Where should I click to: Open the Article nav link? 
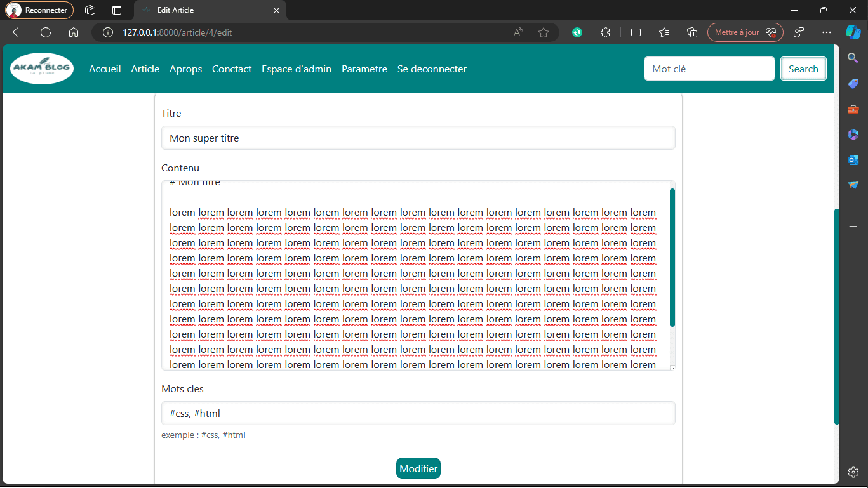point(145,69)
